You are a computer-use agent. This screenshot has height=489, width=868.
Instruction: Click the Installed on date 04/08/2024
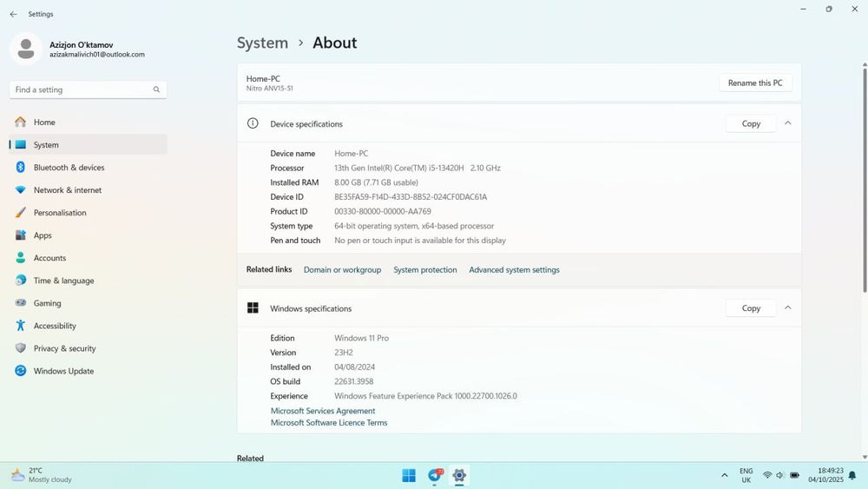[354, 367]
